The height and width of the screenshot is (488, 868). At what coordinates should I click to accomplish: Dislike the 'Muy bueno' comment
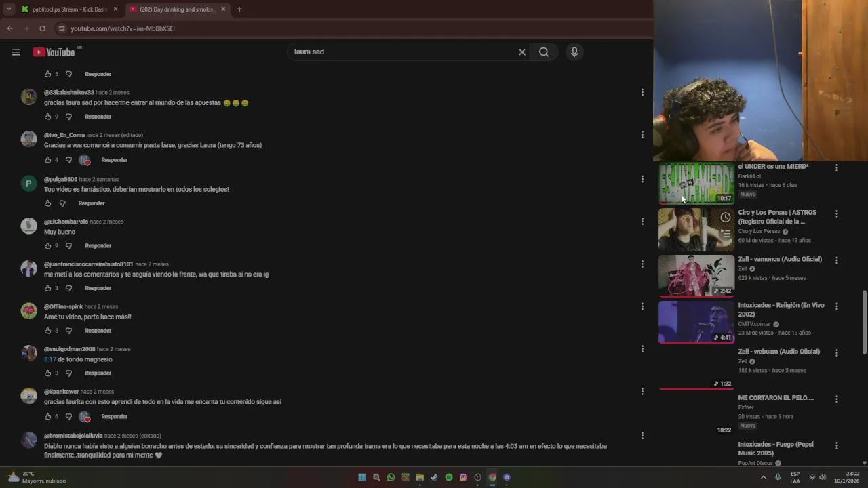(x=68, y=246)
